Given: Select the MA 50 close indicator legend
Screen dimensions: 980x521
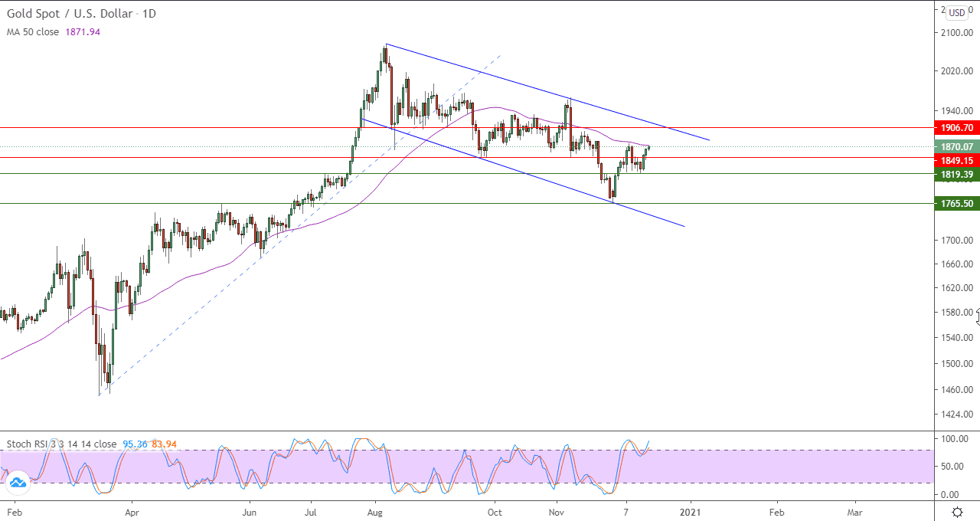Looking at the screenshot, I should click(32, 32).
